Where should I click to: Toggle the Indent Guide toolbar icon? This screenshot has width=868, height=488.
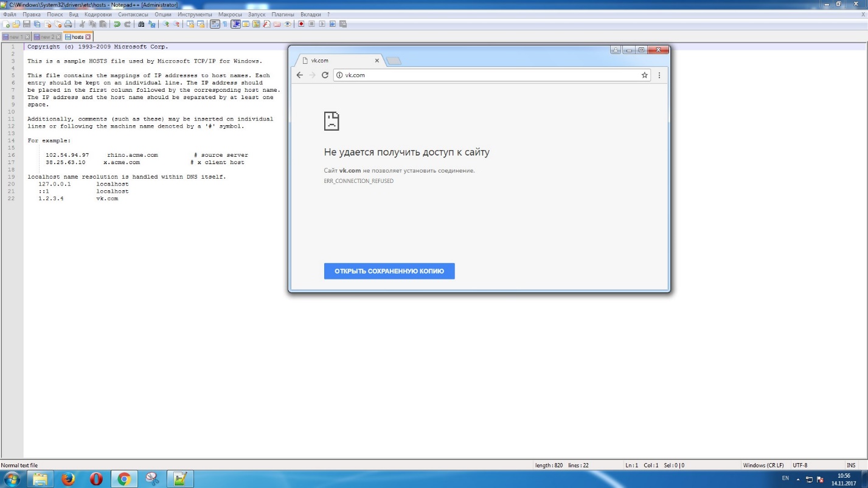pyautogui.click(x=235, y=24)
